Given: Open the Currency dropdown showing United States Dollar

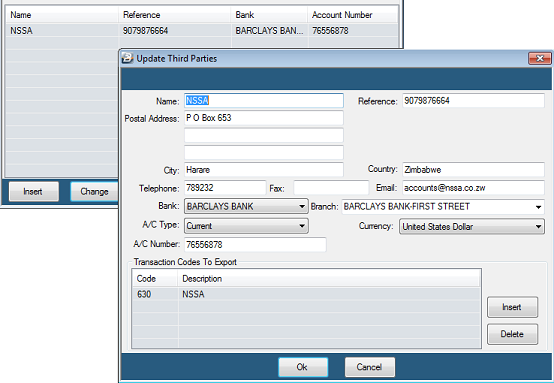Looking at the screenshot, I should point(472,226).
